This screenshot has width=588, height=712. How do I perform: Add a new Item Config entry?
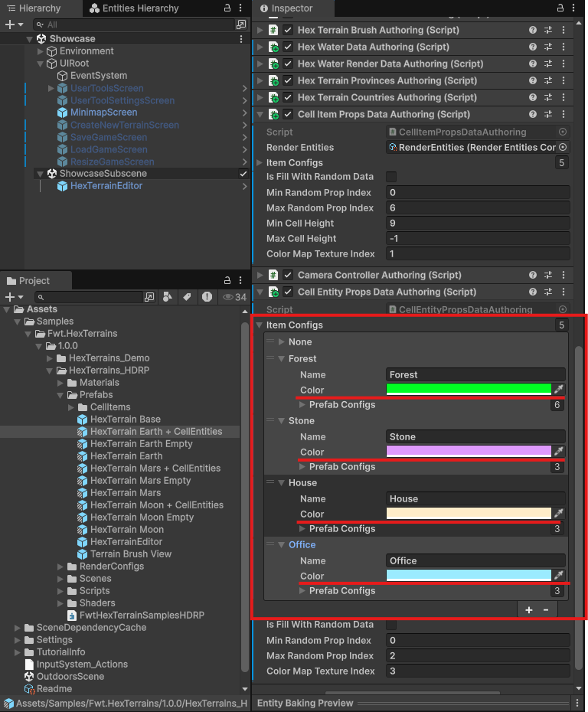pyautogui.click(x=528, y=610)
